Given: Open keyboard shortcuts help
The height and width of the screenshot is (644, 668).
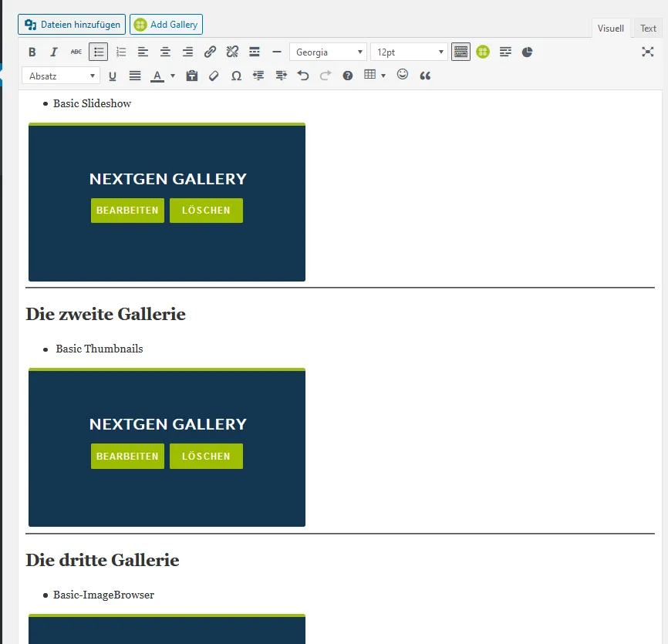Looking at the screenshot, I should 348,76.
